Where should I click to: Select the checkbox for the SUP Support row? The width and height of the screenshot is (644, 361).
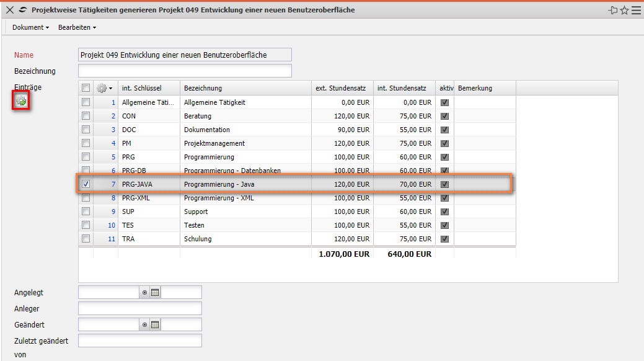[x=86, y=212]
